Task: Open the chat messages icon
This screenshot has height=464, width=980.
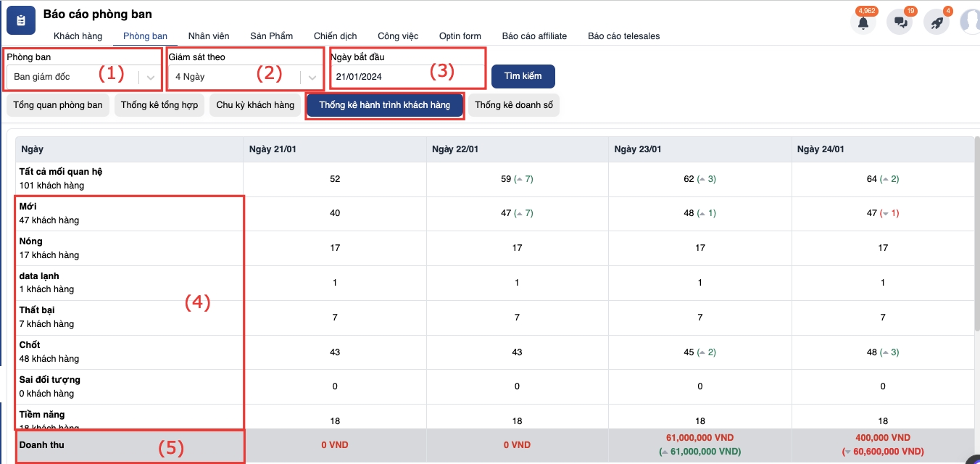Action: pos(900,22)
